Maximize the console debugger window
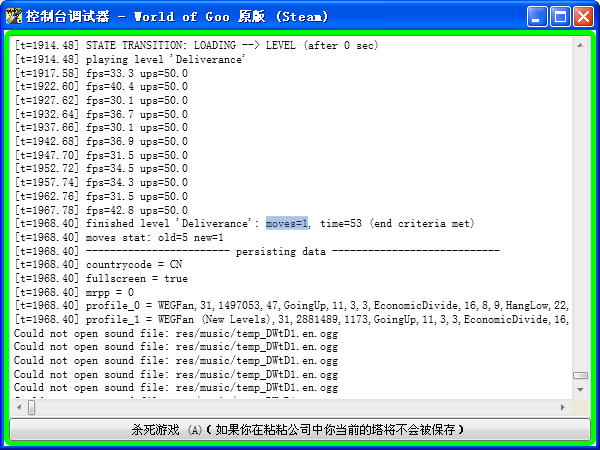This screenshot has height=450, width=600. 561,16
